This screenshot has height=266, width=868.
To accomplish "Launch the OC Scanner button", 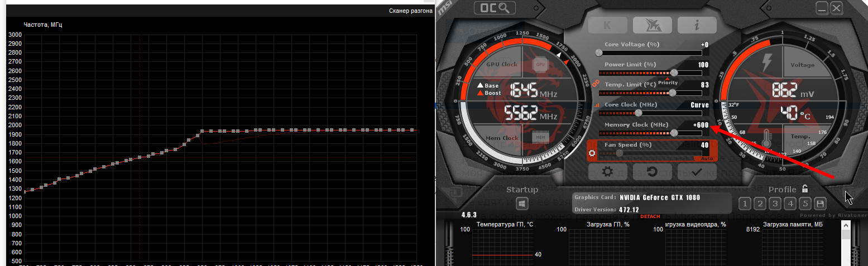I will point(493,8).
